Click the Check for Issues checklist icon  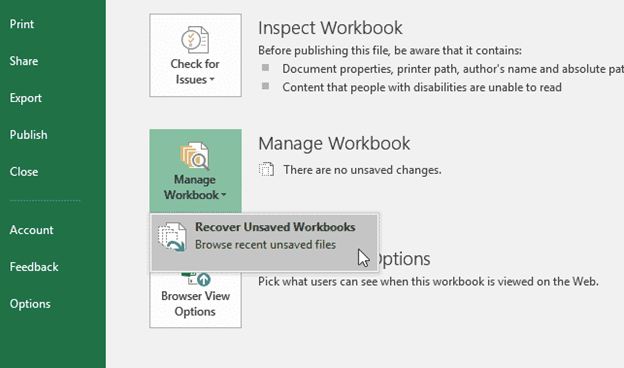[195, 39]
